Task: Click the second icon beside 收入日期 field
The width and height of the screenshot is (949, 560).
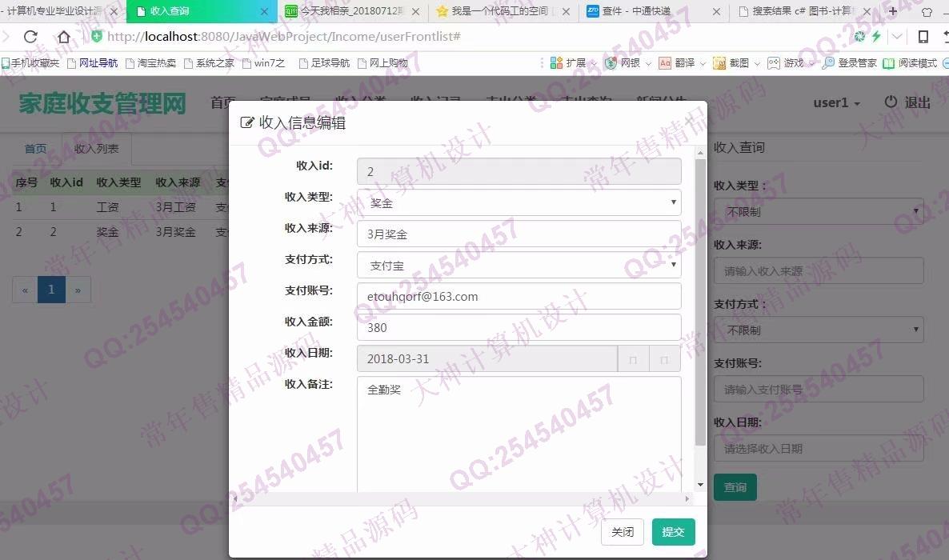Action: pos(664,359)
